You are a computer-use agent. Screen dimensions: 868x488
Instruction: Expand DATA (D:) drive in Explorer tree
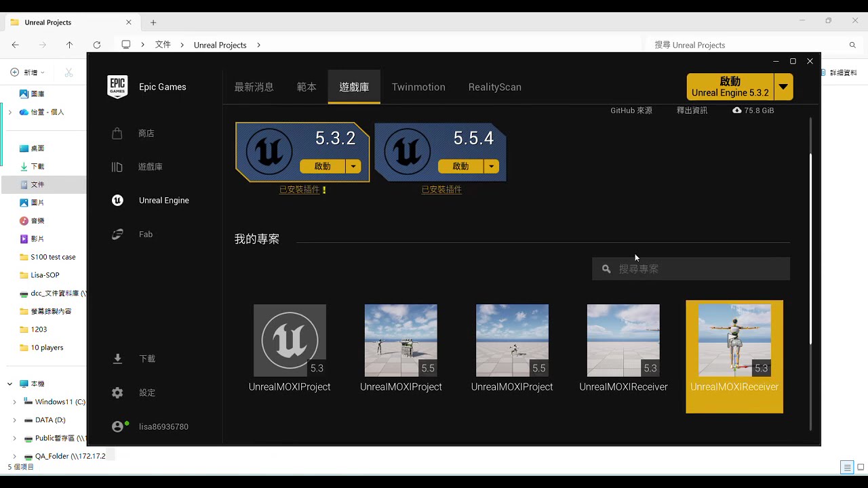(14, 420)
